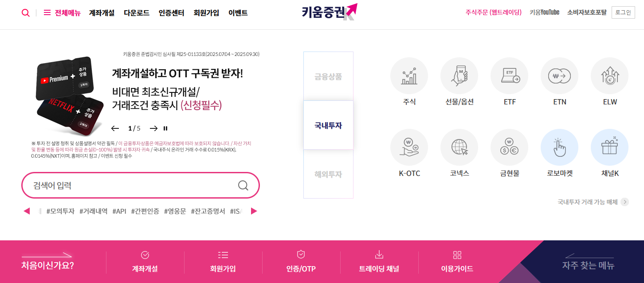
Task: Select the 코넥스 globe icon
Action: pos(459,147)
